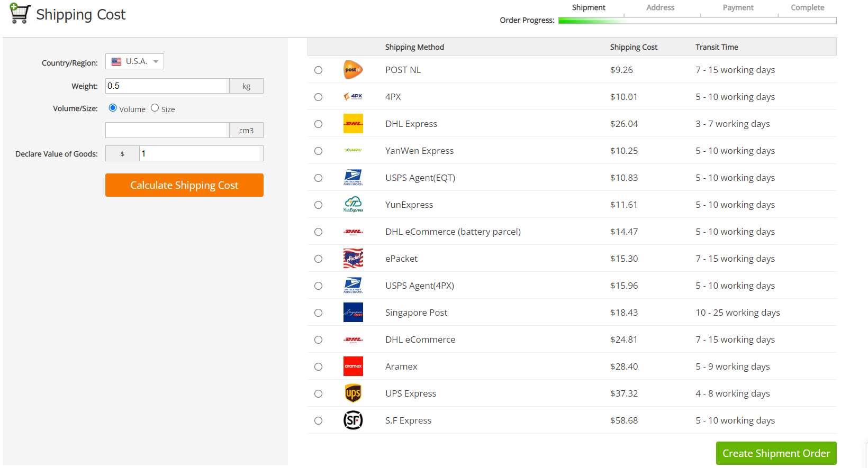This screenshot has height=468, width=868.
Task: Select the DHL eCommerce $24.81 radio
Action: point(318,339)
